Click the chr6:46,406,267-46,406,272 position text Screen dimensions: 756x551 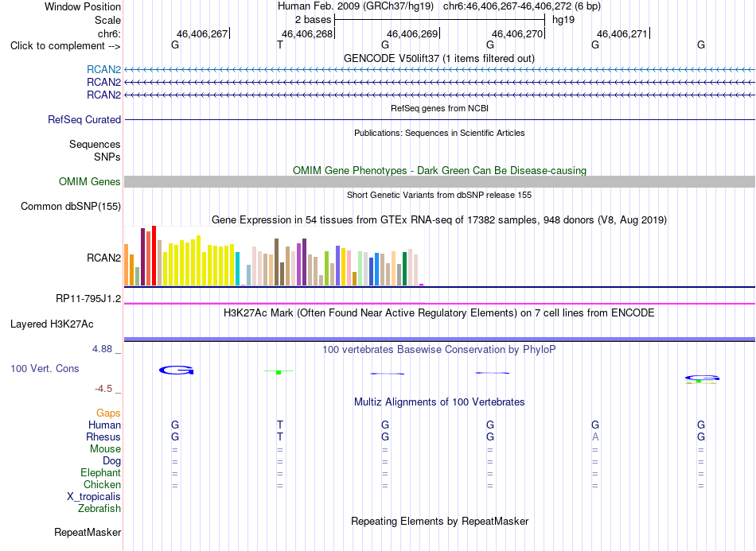tap(507, 6)
